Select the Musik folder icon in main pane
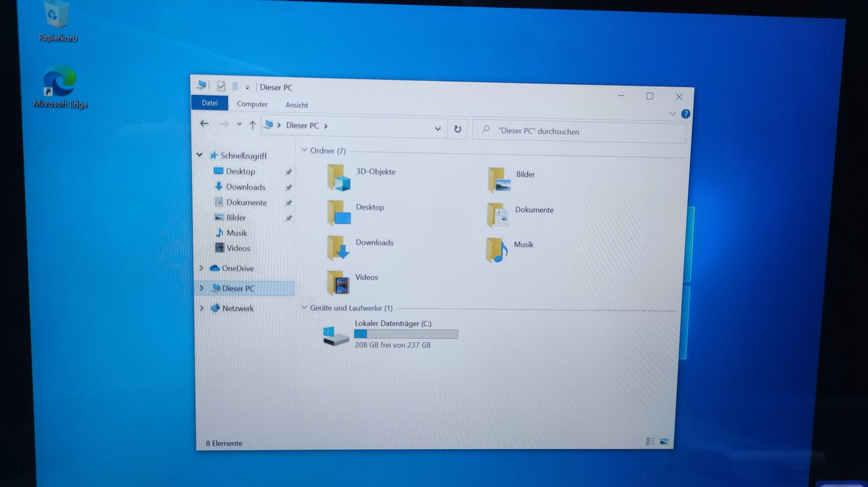This screenshot has width=868, height=487. click(497, 250)
